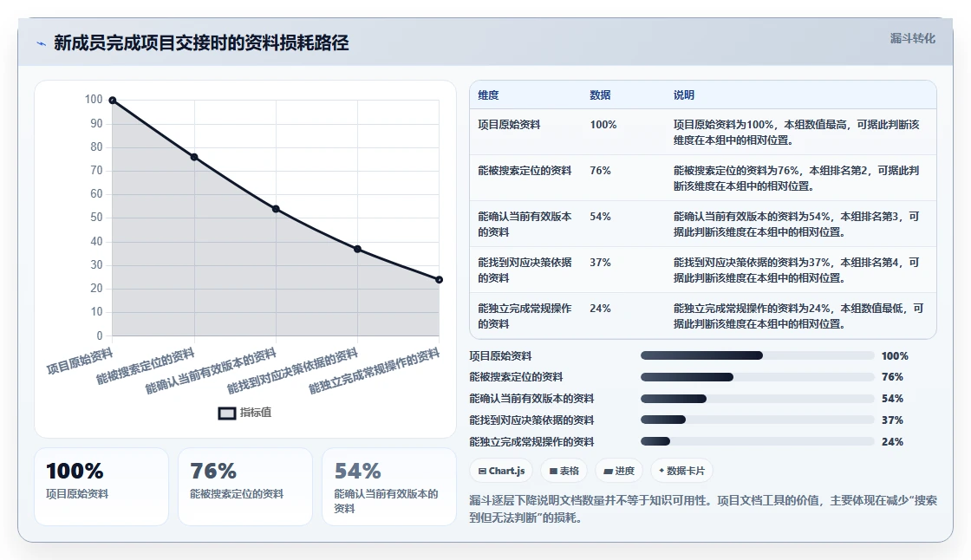Click the chart data point at value 24
The width and height of the screenshot is (971, 560).
click(x=439, y=280)
